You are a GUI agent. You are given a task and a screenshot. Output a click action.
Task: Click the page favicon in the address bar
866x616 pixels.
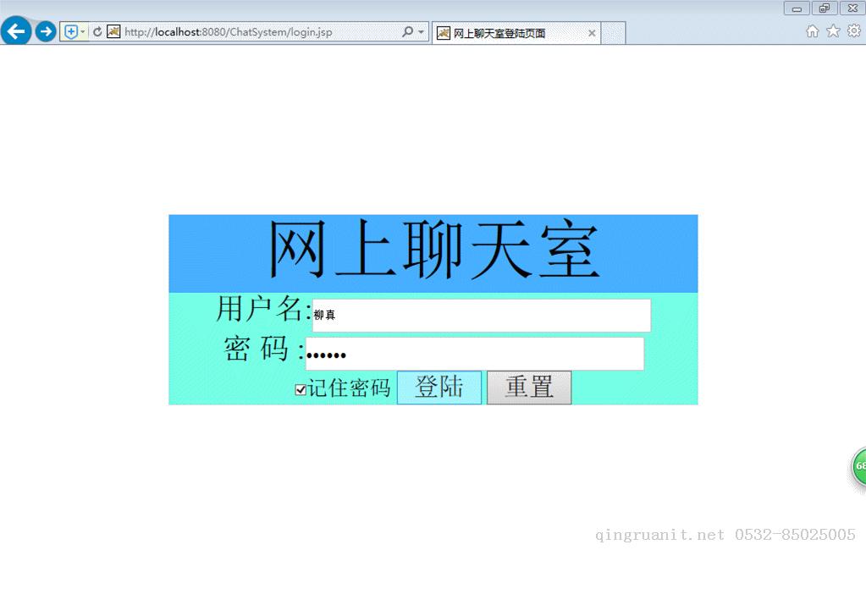(x=113, y=32)
